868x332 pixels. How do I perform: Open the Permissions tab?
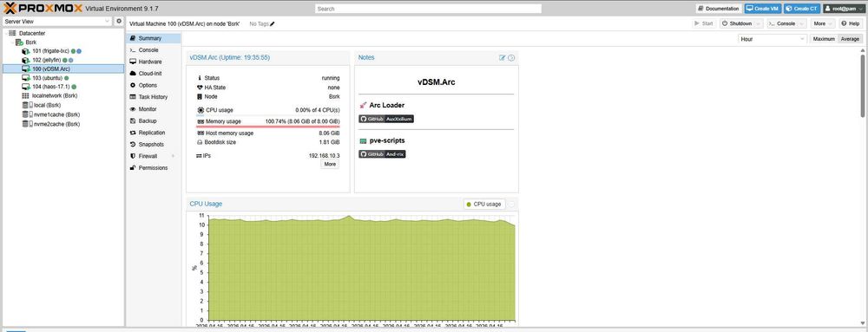pyautogui.click(x=154, y=168)
